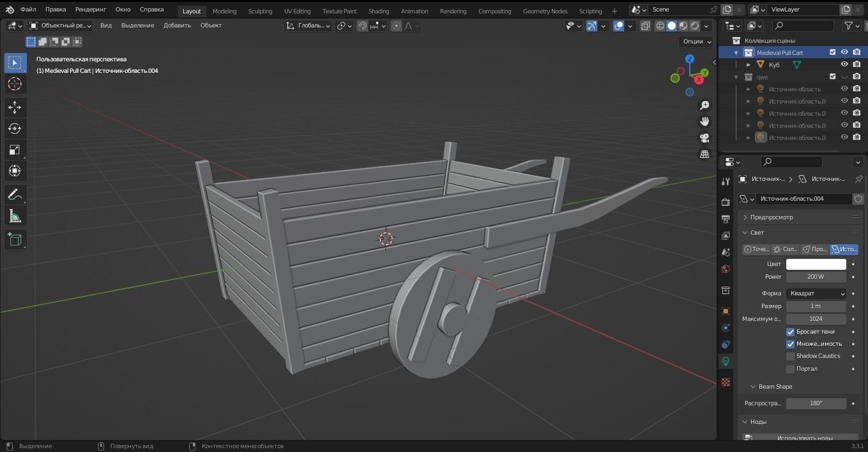Select the Select Box tool
Viewport: 868px width, 452px height.
tap(15, 63)
